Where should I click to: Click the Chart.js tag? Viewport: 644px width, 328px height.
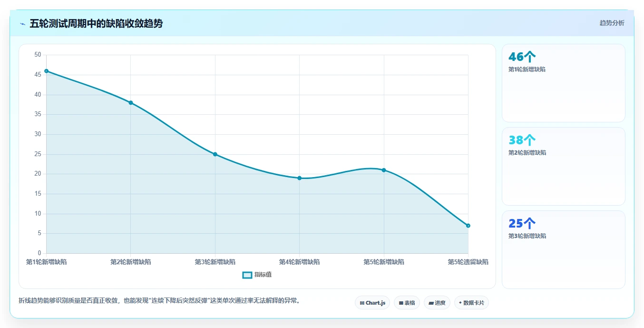tap(372, 303)
